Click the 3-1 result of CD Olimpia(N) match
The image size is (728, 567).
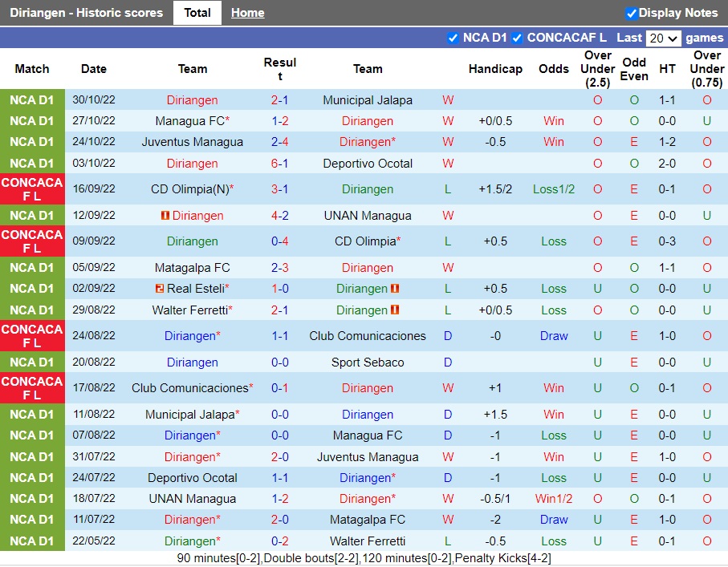280,189
